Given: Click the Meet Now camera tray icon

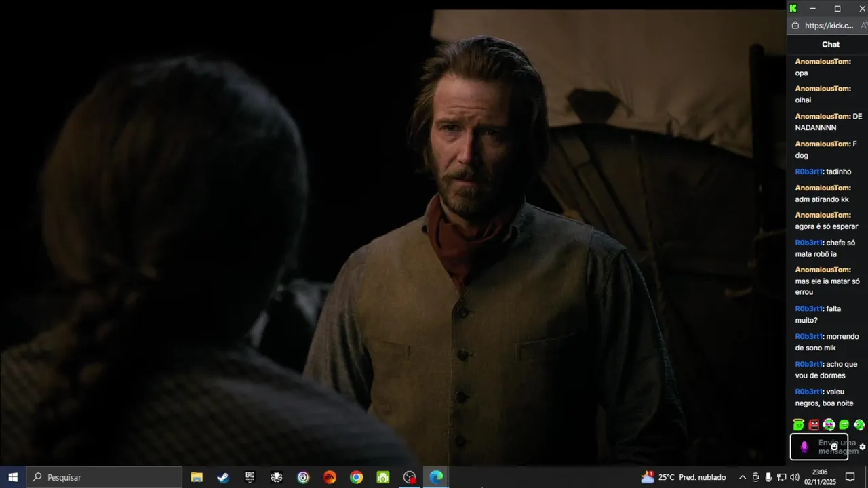Looking at the screenshot, I should [755, 477].
